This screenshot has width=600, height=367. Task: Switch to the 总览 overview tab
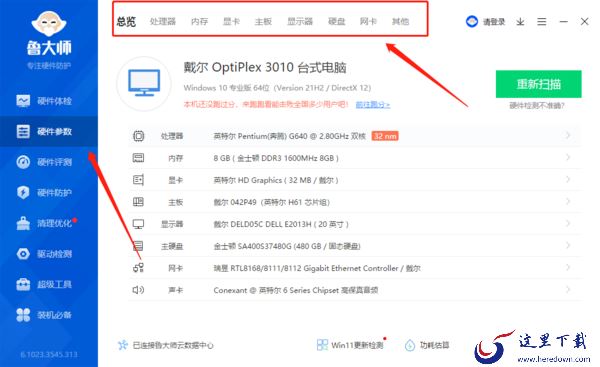(126, 21)
